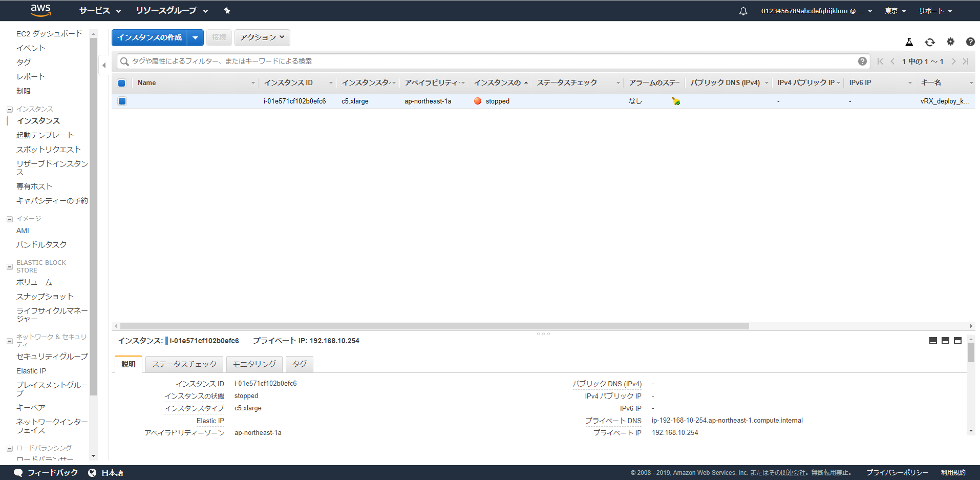
Task: Click the tag and attribute filter search field
Action: [486, 61]
